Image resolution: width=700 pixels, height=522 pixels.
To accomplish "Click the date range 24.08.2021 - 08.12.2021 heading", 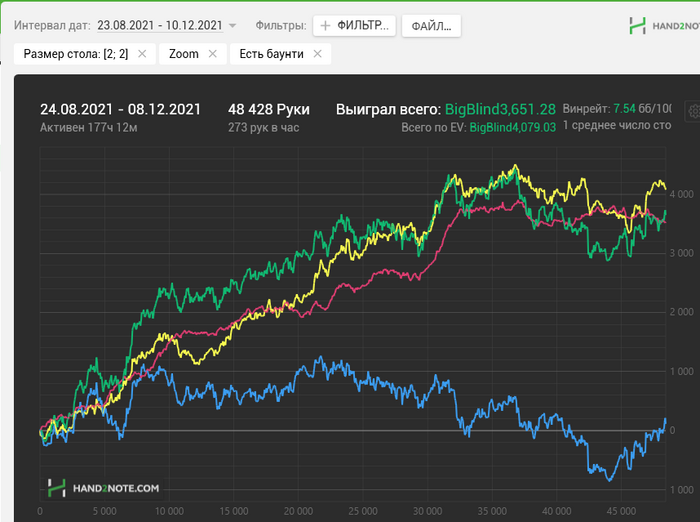I will [x=121, y=109].
